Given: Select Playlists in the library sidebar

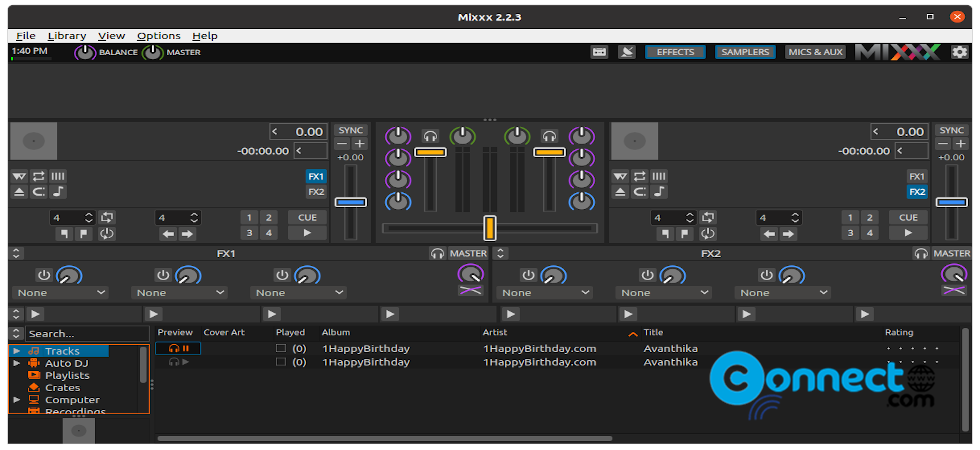Looking at the screenshot, I should [67, 375].
